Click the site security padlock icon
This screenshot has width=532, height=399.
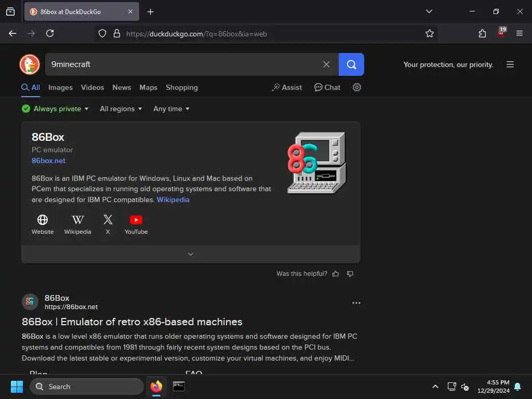point(117,33)
